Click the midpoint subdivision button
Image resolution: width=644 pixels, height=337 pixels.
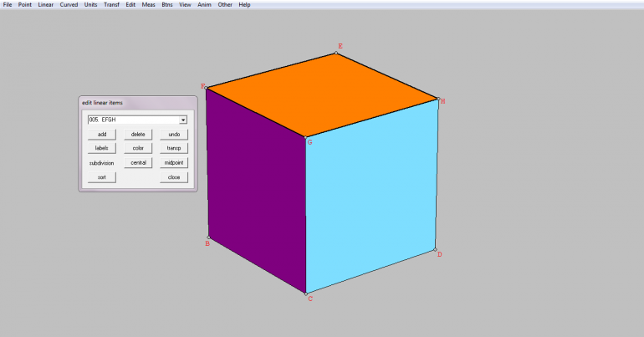pyautogui.click(x=174, y=162)
